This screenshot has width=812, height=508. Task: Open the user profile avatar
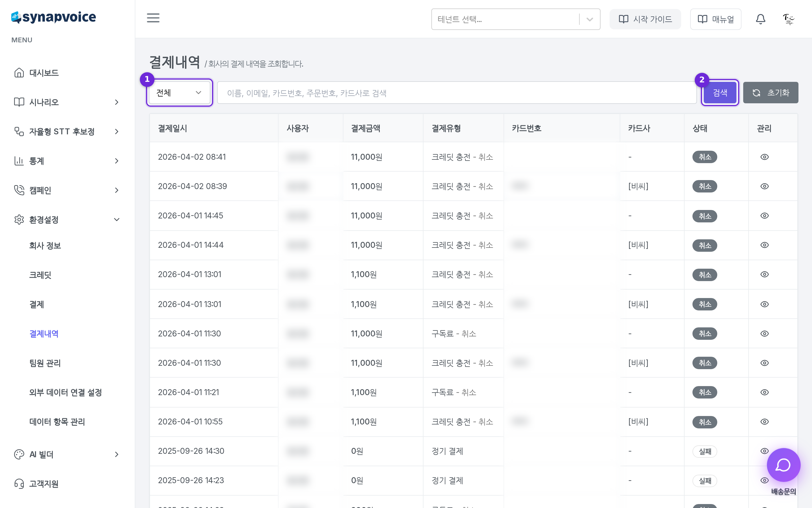789,19
